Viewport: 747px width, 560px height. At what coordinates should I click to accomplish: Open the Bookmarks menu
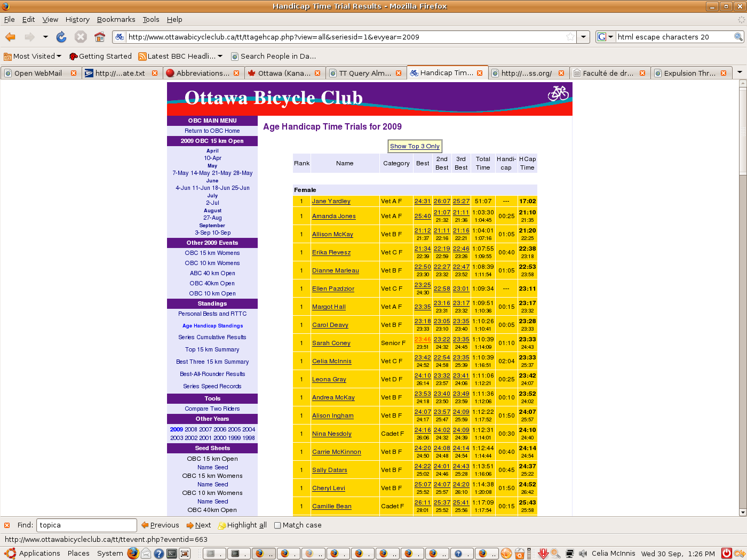click(x=116, y=19)
